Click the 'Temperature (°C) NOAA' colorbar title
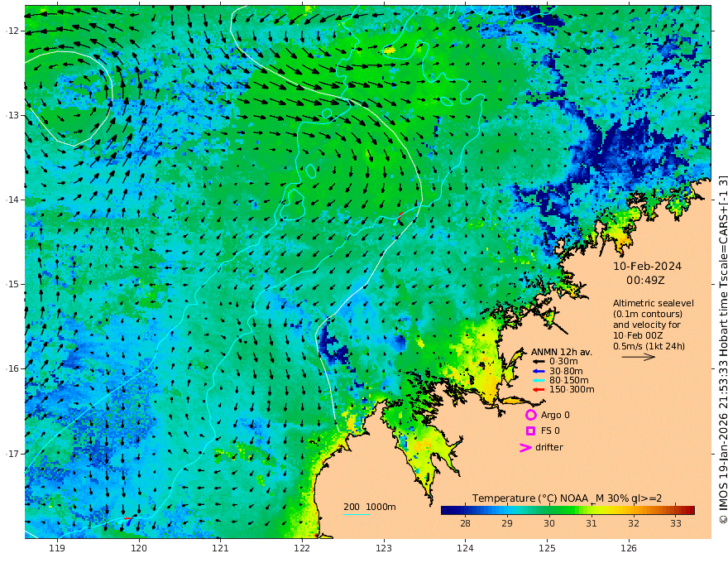The width and height of the screenshot is (728, 563). coord(530,498)
